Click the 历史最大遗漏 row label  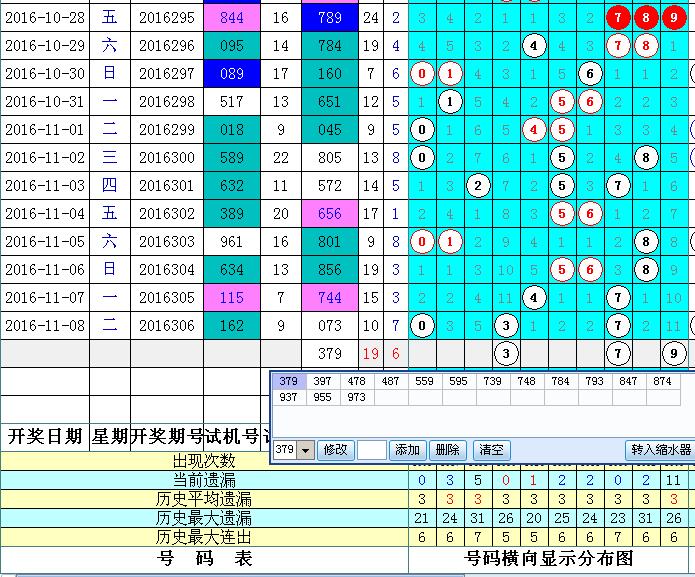tap(204, 518)
